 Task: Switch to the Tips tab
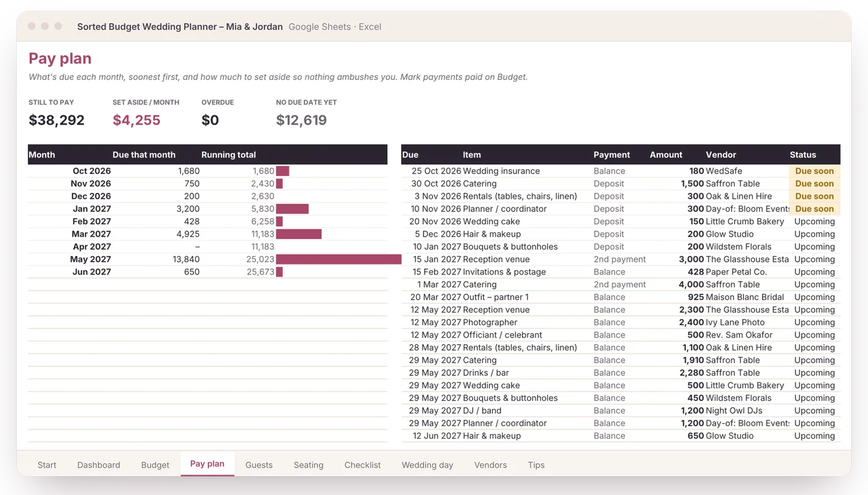point(536,465)
